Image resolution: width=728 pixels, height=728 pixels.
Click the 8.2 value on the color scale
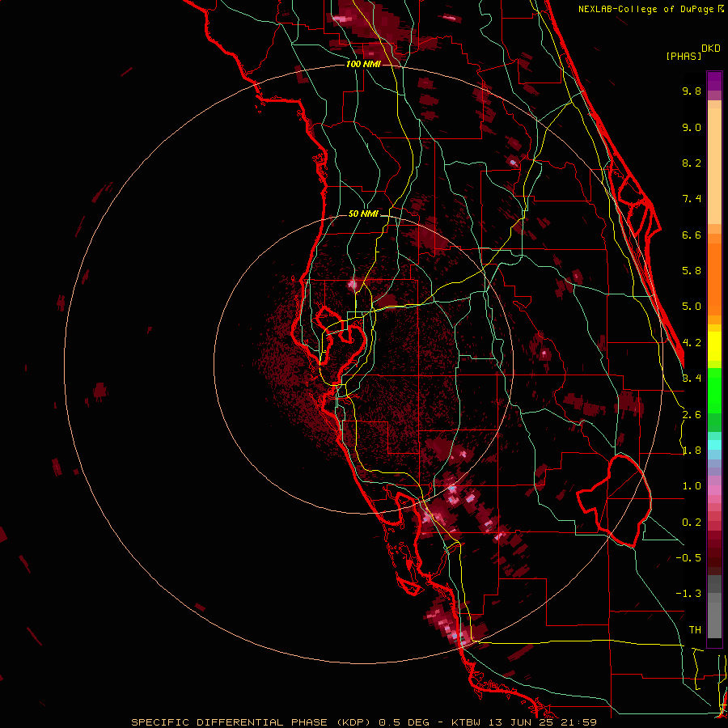tap(692, 163)
